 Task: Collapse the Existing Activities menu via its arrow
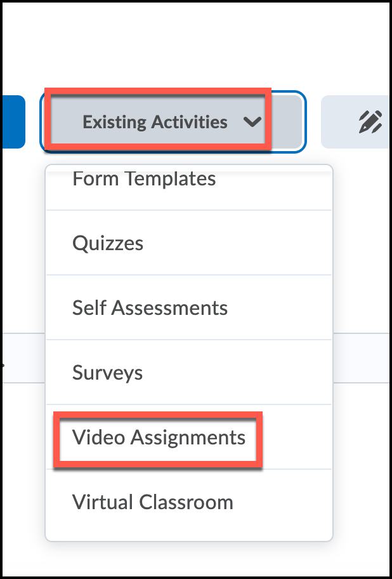click(x=252, y=122)
